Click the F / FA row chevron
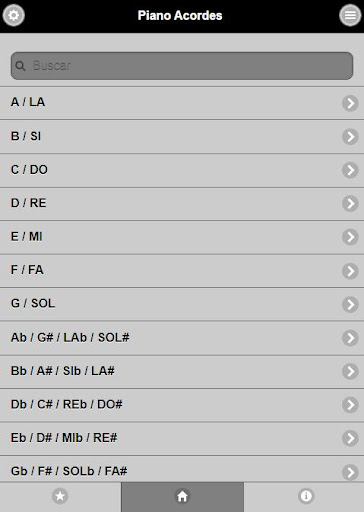The height and width of the screenshot is (512, 364). pyautogui.click(x=350, y=271)
